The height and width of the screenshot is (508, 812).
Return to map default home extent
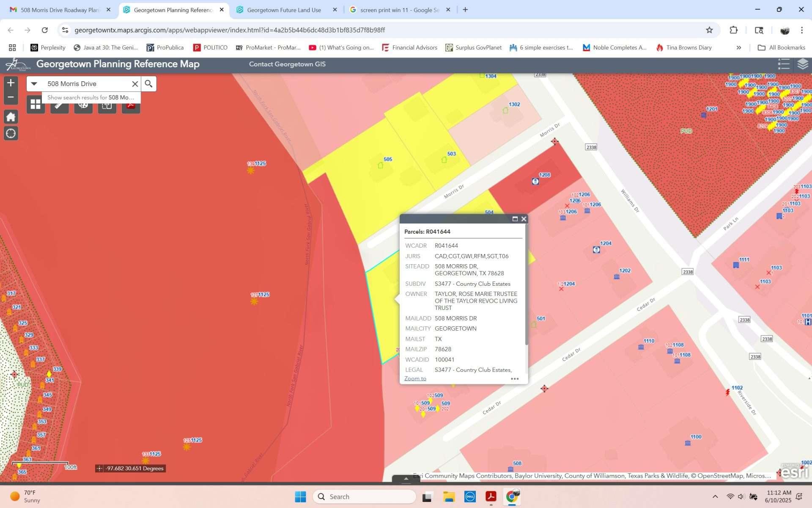point(11,117)
